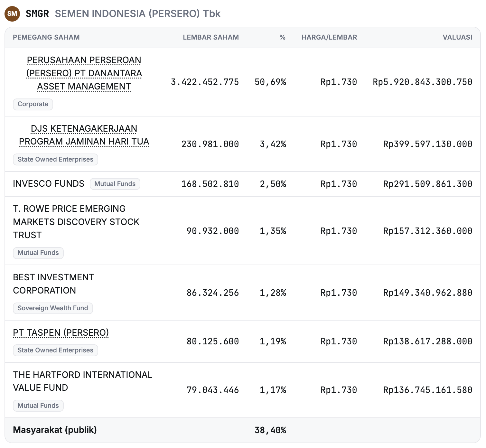Viewport: 486px width, 448px height.
Task: Click the 2,50% ownership percentage
Action: [273, 184]
